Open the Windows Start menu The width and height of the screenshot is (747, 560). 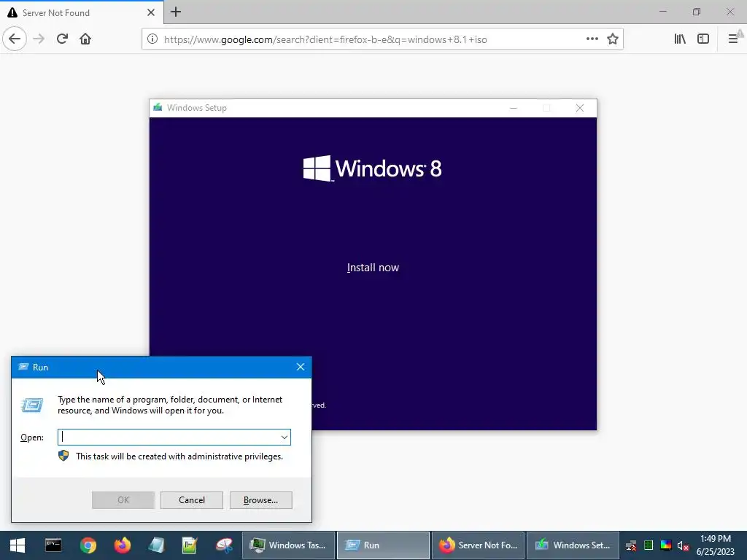(x=18, y=545)
